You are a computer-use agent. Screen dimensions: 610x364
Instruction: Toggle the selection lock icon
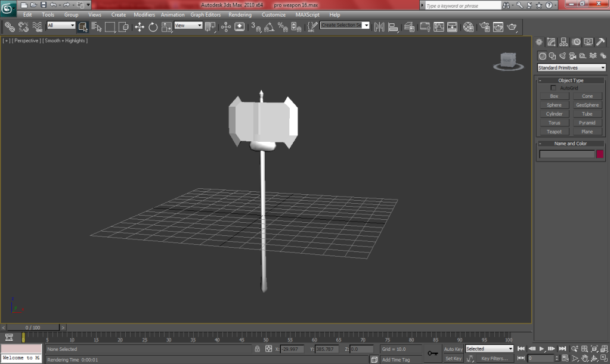[257, 349]
